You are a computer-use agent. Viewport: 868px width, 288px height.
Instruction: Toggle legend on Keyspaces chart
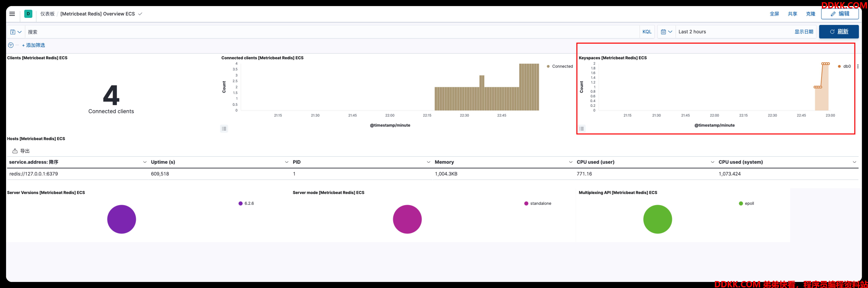582,129
